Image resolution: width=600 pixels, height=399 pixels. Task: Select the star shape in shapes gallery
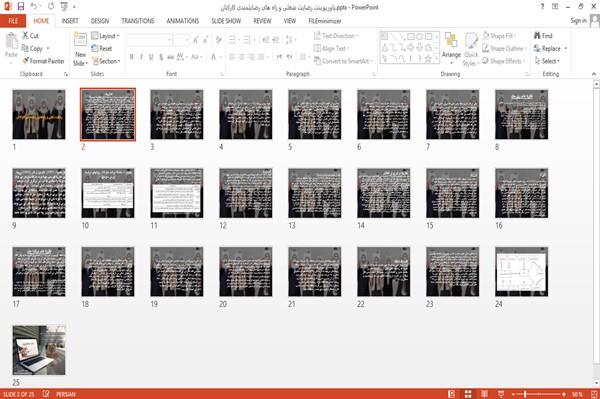(429, 59)
